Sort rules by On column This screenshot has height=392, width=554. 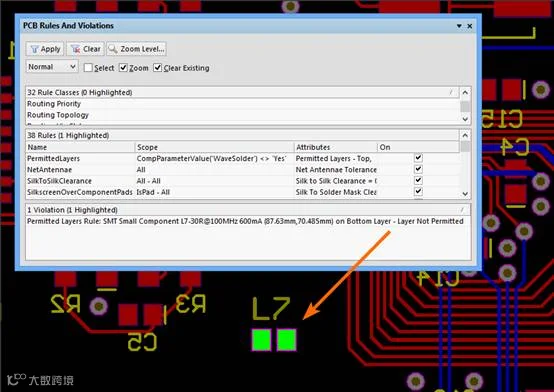(418, 147)
